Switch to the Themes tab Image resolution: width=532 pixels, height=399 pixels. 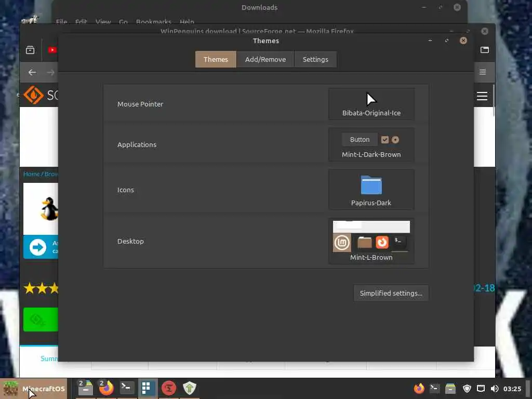coord(216,59)
